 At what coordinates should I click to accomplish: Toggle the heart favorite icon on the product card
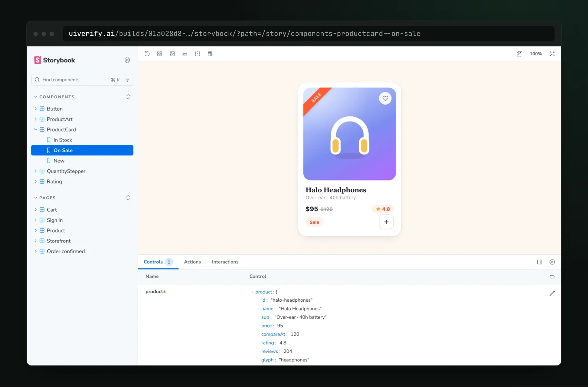click(x=385, y=98)
